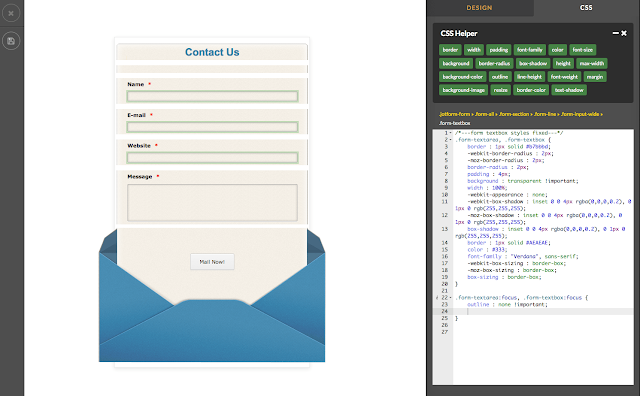Focus the E-mail text field
This screenshot has width=640, height=396.
point(212,127)
